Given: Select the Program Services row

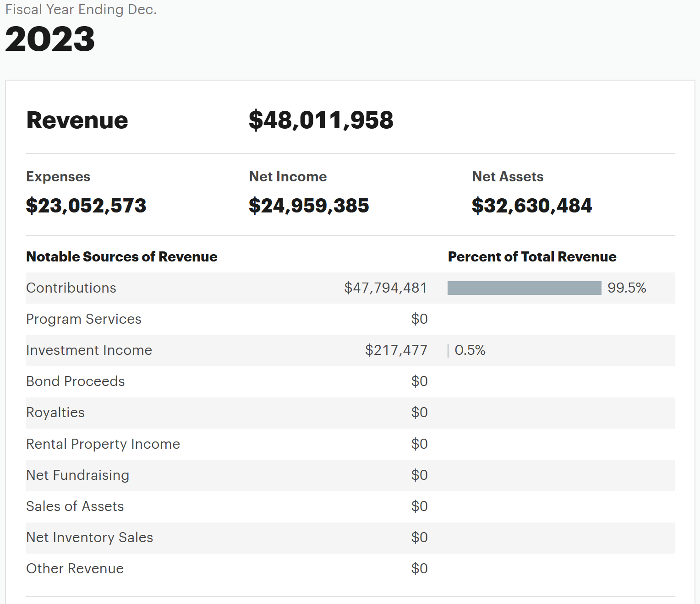Looking at the screenshot, I should pyautogui.click(x=350, y=319).
